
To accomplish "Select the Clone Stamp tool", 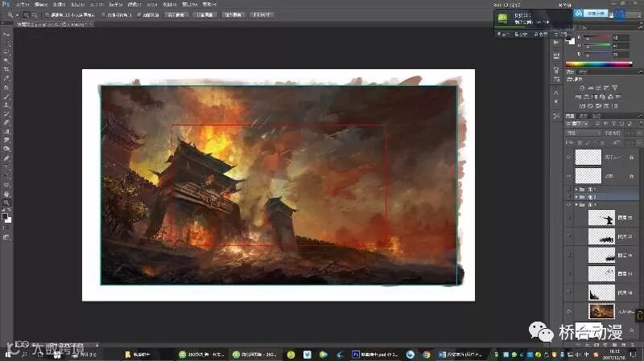I will (x=6, y=105).
